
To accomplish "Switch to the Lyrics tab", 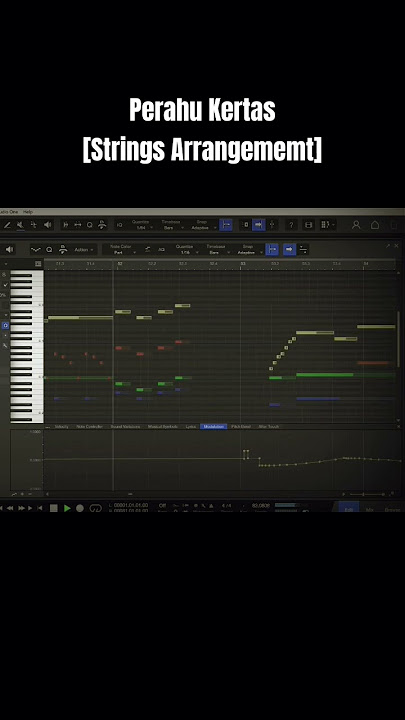I will pyautogui.click(x=191, y=427).
